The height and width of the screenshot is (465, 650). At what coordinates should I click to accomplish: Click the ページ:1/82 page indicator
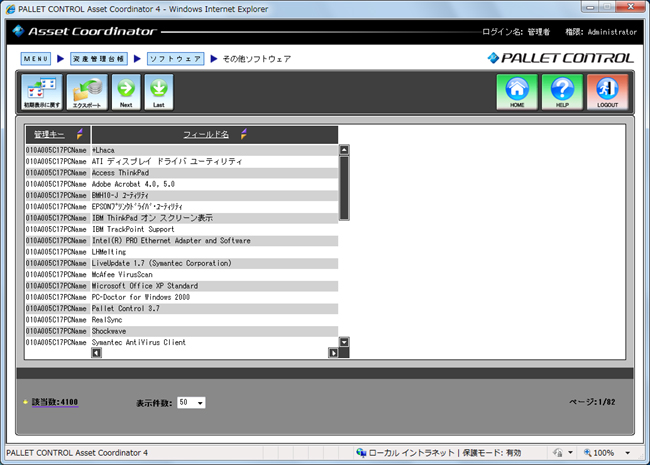click(x=592, y=402)
